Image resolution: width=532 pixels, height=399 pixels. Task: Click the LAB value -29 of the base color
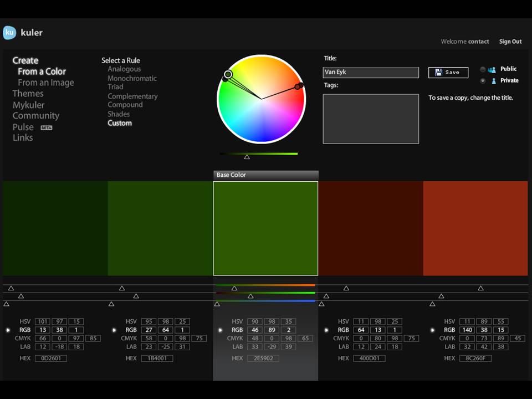[272, 347]
